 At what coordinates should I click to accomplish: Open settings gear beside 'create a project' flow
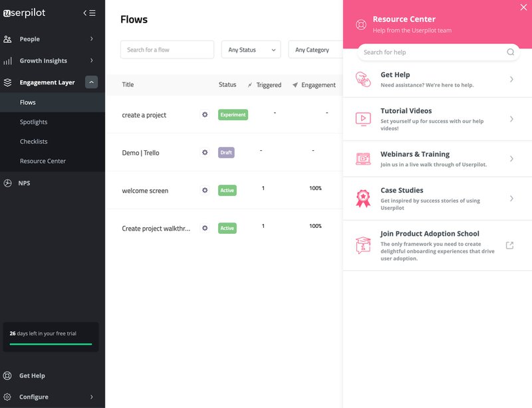point(205,114)
